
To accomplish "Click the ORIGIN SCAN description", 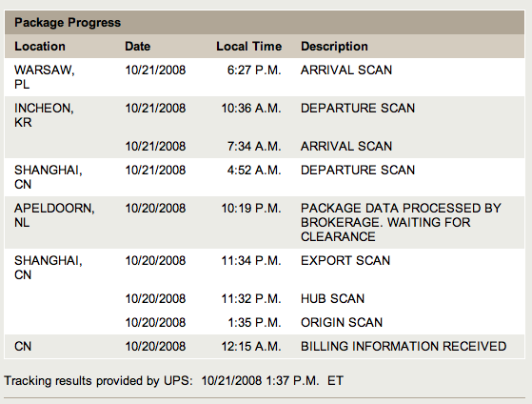I will coord(342,322).
